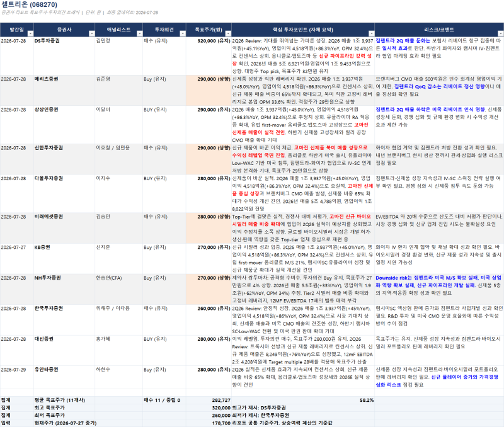Click the 현재주가 178,700 input cell
The height and width of the screenshot is (427, 504).
pyautogui.click(x=209, y=423)
